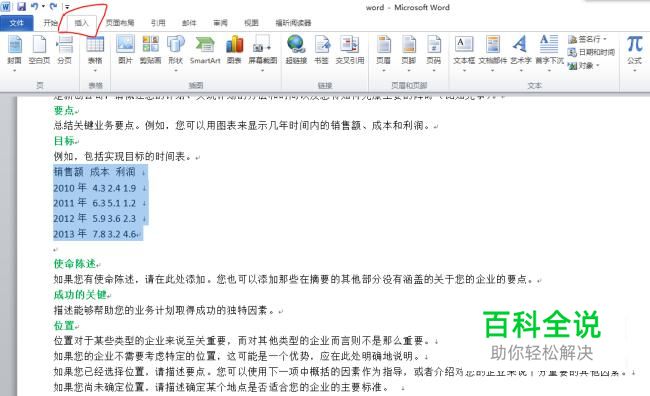The width and height of the screenshot is (650, 396).
Task: Click the paragraph starting 描述能够帮助您的业务计划
Action: tap(165, 310)
